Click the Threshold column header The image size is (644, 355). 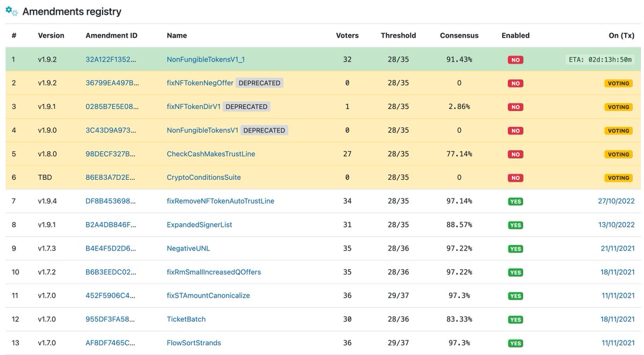pyautogui.click(x=398, y=35)
